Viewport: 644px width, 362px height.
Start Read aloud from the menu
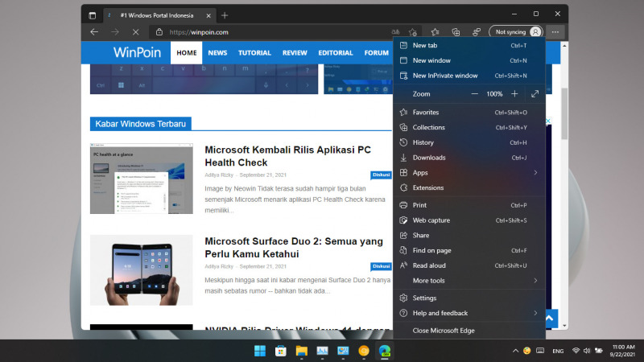tap(469, 265)
